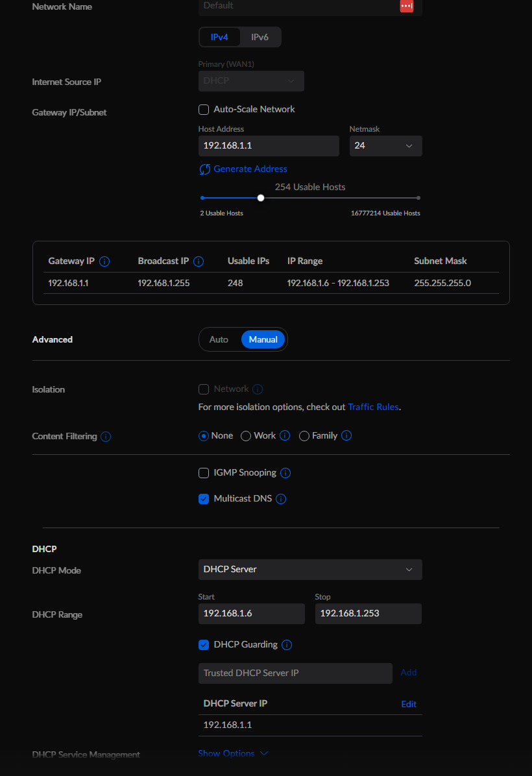Click the Trusted DHCP Server IP input field

295,673
